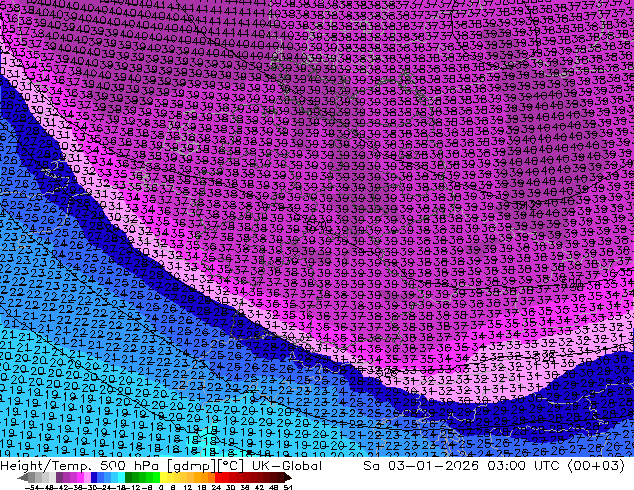The height and width of the screenshot is (490, 634).
Task: Click the '54' value at legend's end
Action: click(x=288, y=488)
